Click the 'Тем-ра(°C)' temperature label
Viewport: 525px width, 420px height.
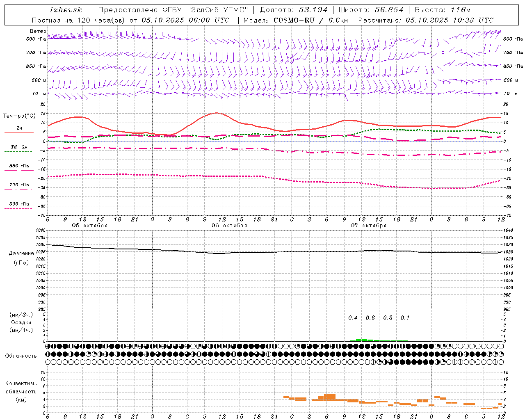[x=19, y=116]
